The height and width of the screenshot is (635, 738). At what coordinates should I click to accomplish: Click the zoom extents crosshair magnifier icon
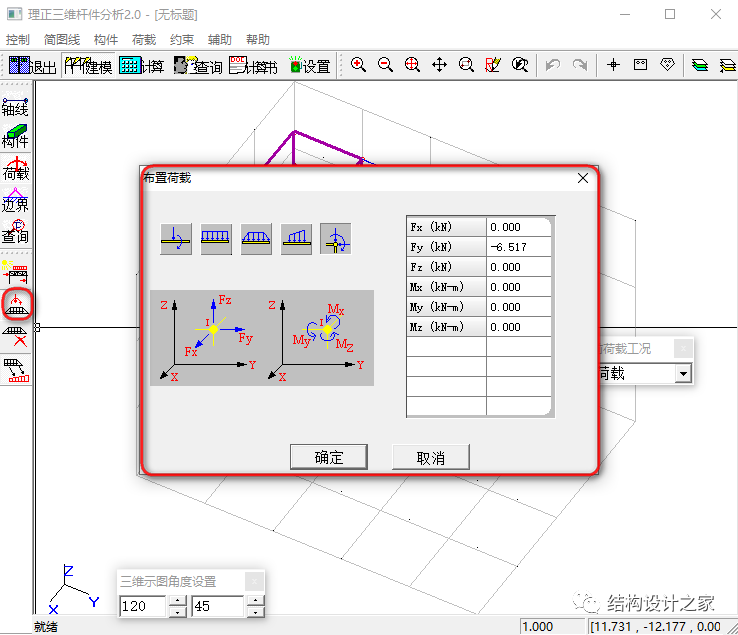click(412, 64)
